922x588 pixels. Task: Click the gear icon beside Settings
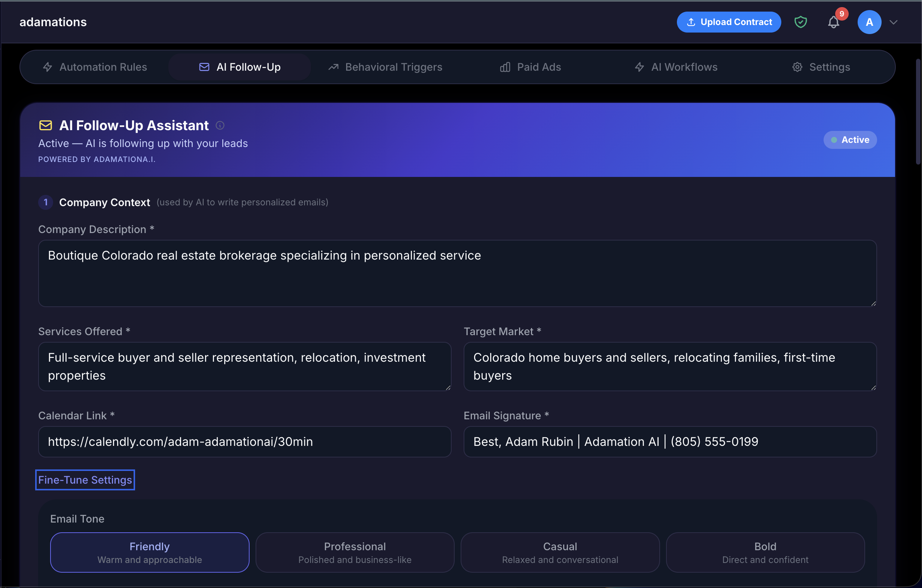[x=797, y=67]
